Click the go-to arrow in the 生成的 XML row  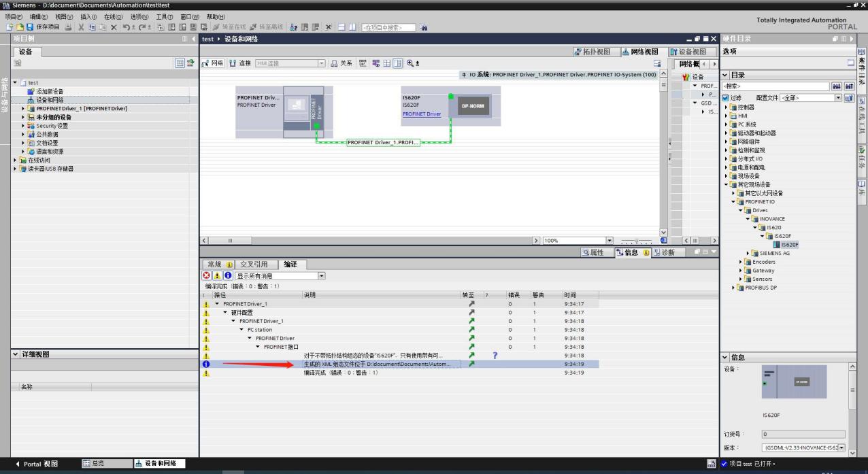tap(471, 364)
